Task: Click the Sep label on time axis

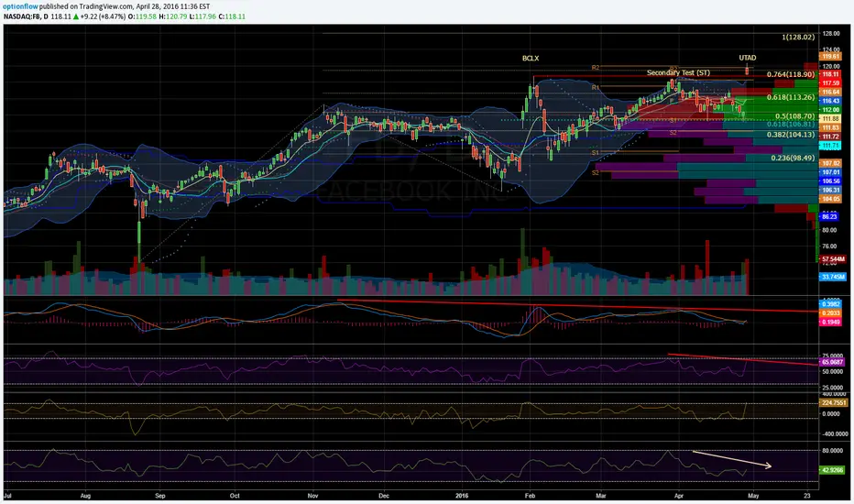Action: (x=159, y=496)
